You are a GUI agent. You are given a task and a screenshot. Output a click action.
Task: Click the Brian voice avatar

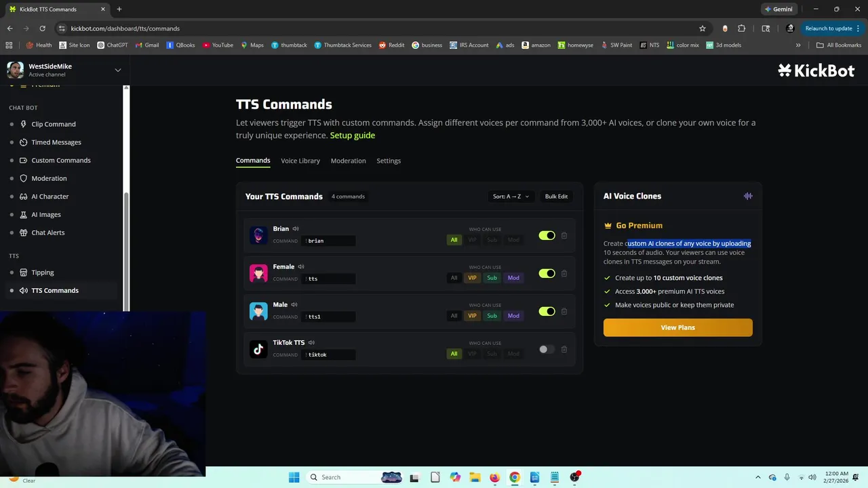[258, 235]
